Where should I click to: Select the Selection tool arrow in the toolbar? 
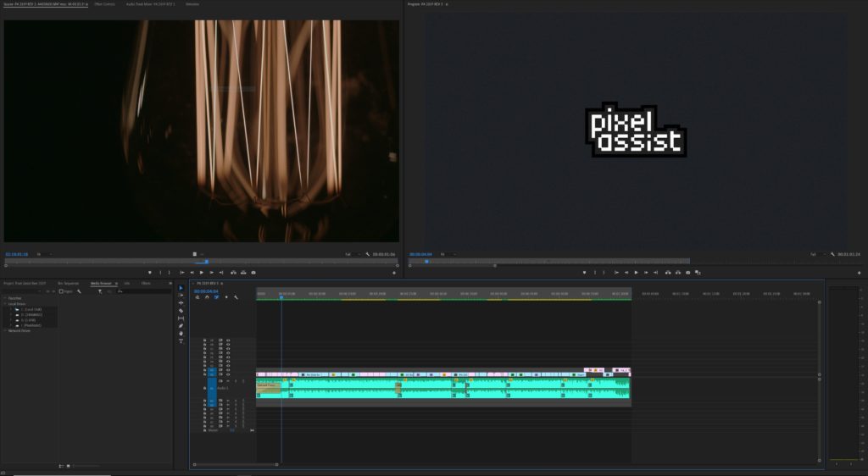181,288
